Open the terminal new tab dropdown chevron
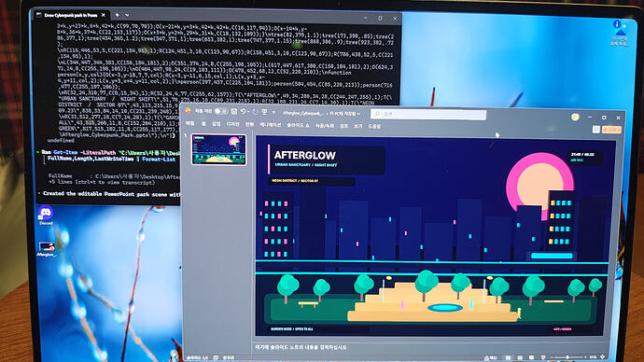The height and width of the screenshot is (362, 644). (x=127, y=15)
